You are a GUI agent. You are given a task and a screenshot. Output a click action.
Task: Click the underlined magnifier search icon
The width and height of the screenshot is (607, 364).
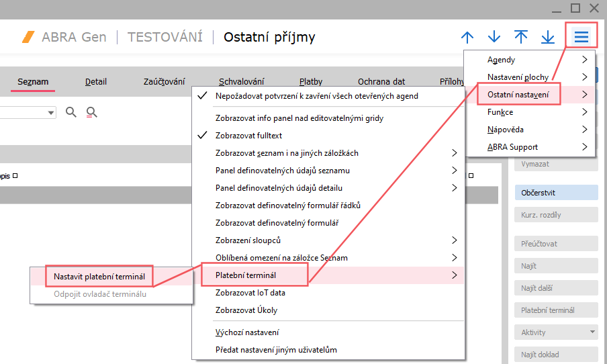pos(92,112)
